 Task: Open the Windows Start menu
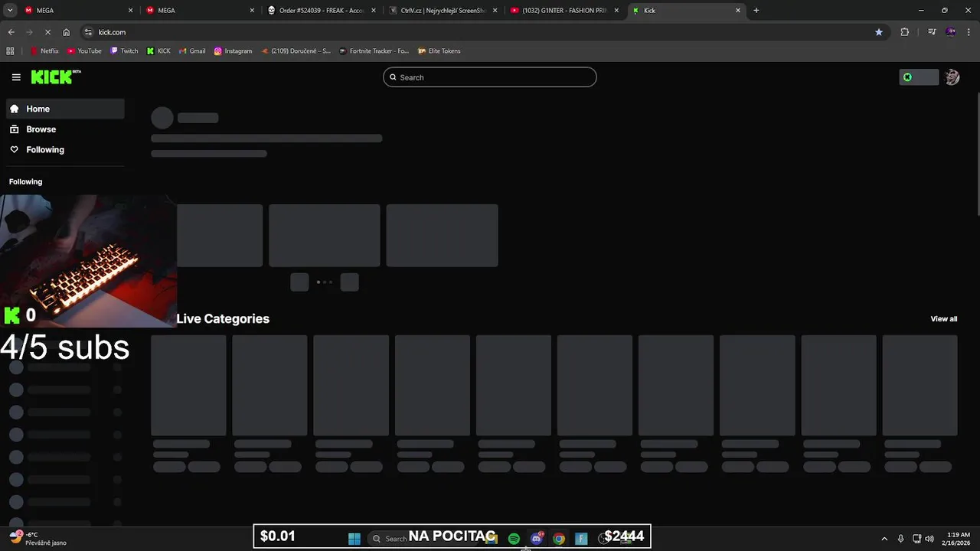coord(354,539)
